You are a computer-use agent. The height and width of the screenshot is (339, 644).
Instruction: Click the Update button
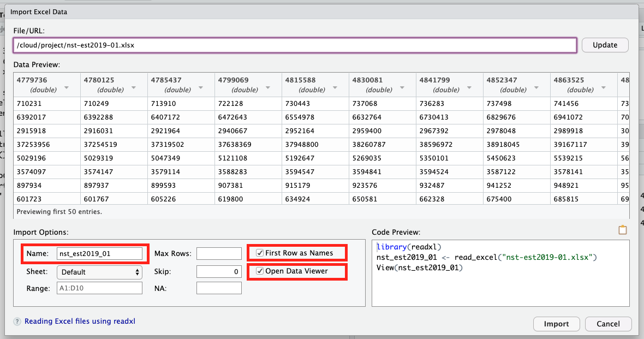tap(605, 45)
